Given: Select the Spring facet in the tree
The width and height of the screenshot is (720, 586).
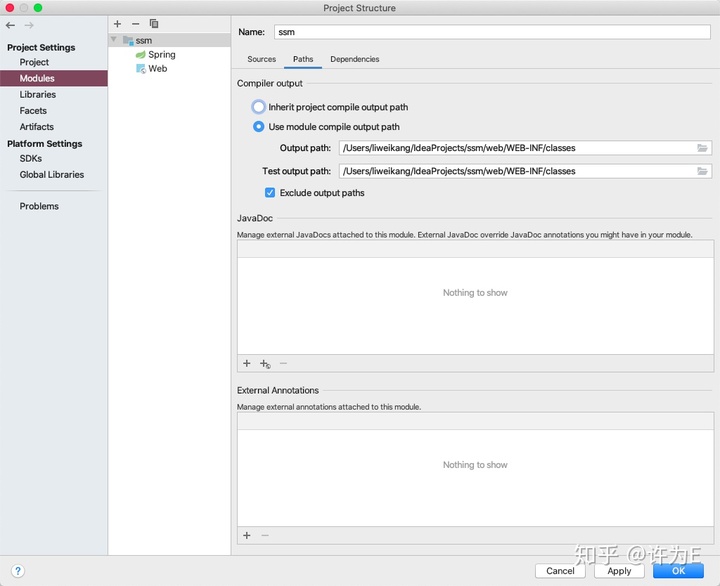Looking at the screenshot, I should tap(162, 55).
